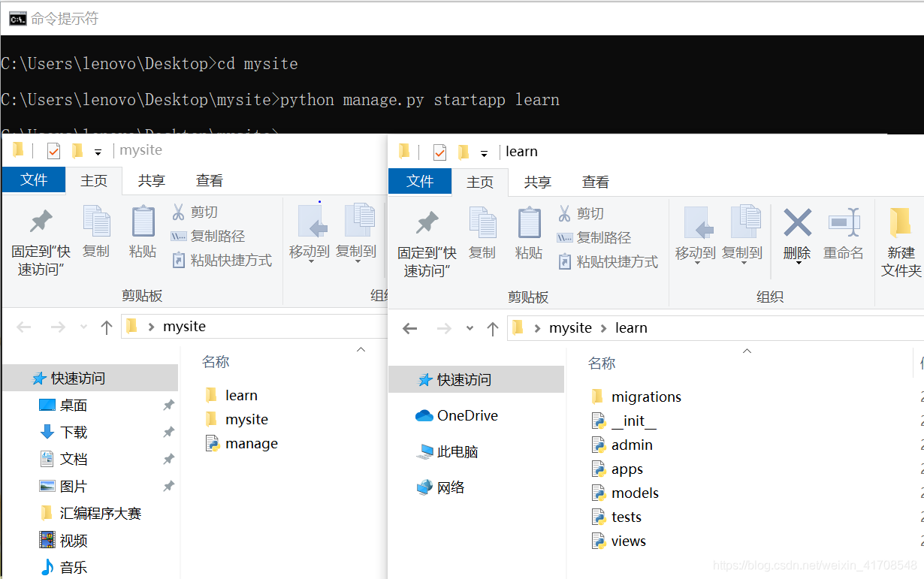Click Forward arrow in learn window
Image resolution: width=924 pixels, height=579 pixels.
[444, 328]
